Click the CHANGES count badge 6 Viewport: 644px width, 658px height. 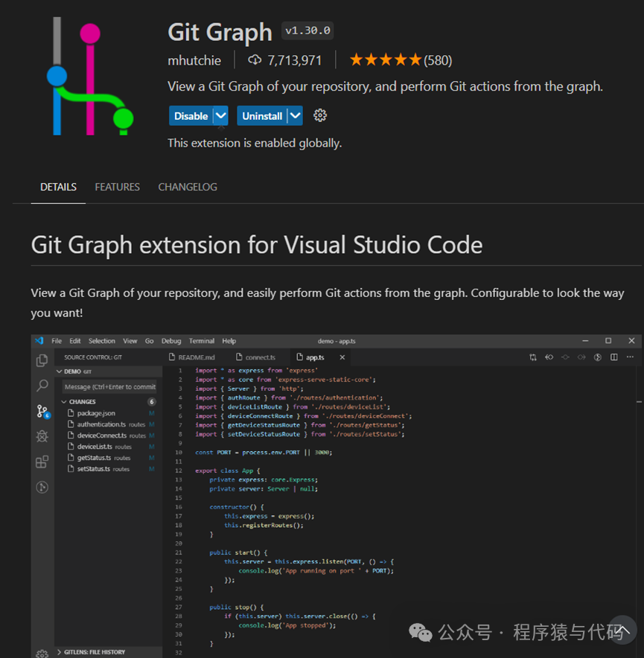click(152, 402)
